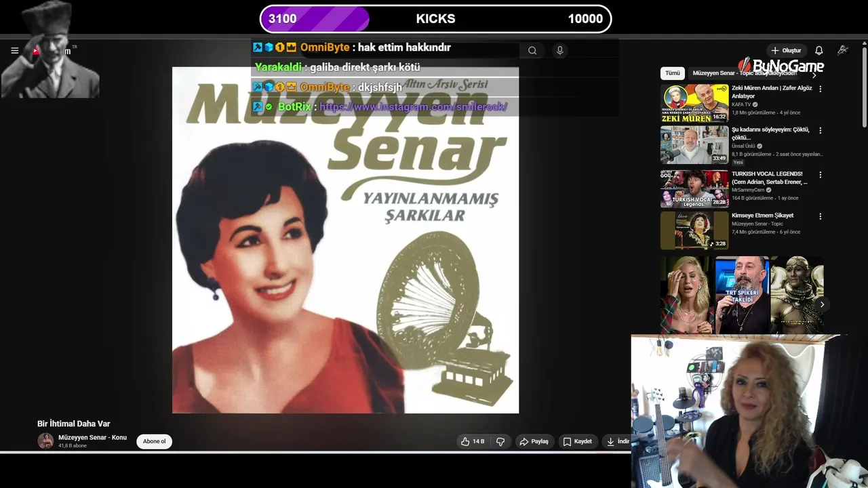Start voice search with the microphone icon
This screenshot has height=488, width=868.
tap(559, 50)
